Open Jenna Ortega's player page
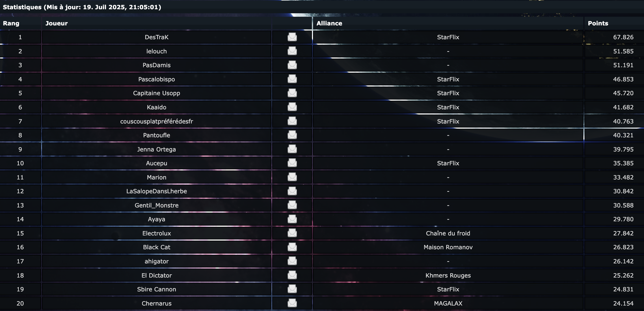The image size is (644, 311). (157, 149)
